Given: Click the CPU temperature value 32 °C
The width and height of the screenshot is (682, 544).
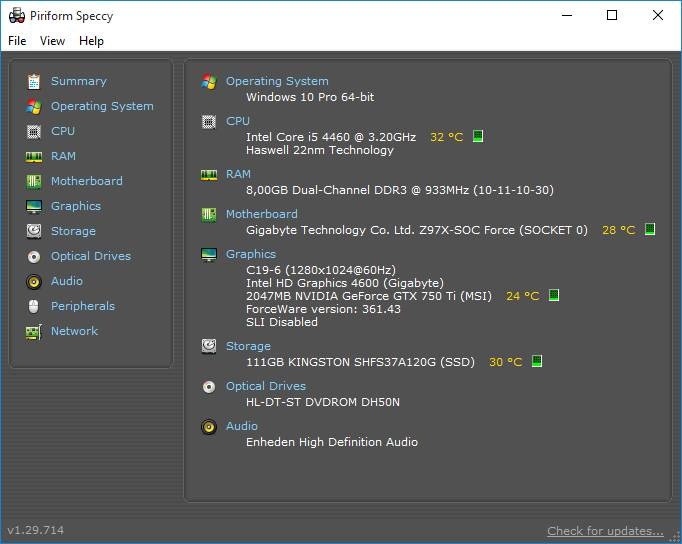Looking at the screenshot, I should pos(447,137).
